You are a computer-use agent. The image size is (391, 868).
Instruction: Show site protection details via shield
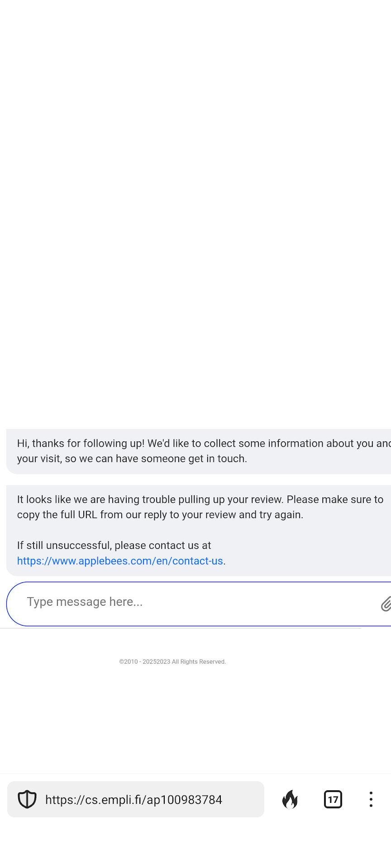27,799
